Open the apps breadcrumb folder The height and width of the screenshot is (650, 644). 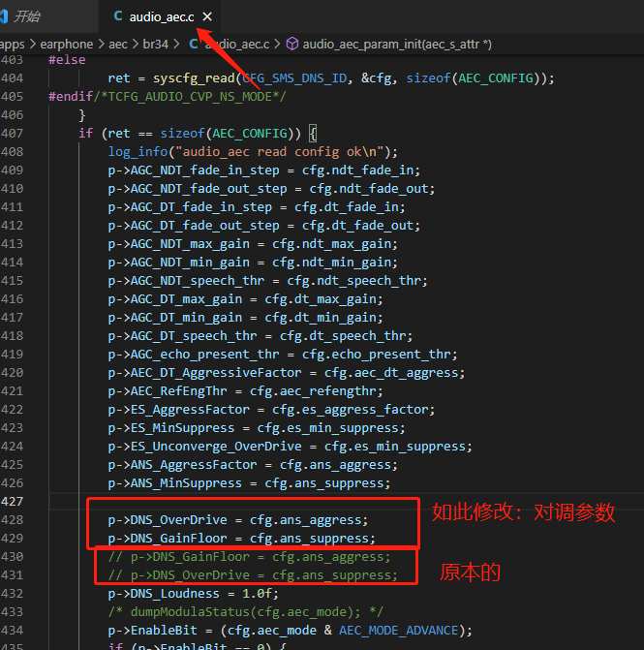click(x=12, y=44)
